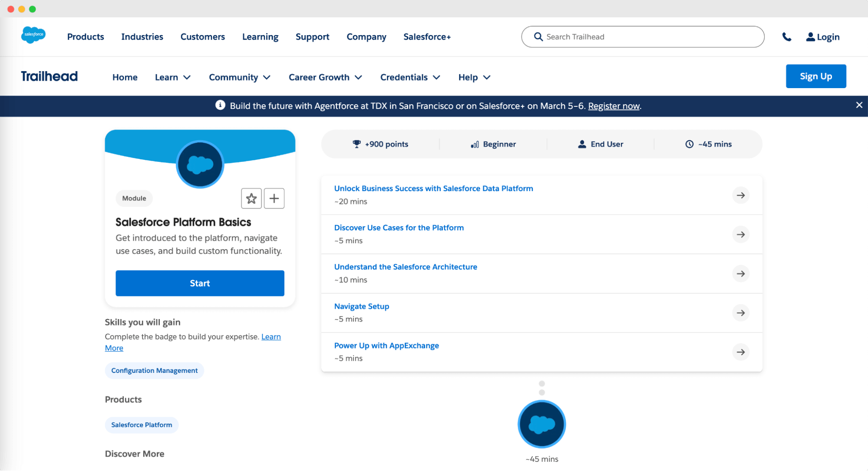868x471 pixels.
Task: Click the Salesforce Platform product tag
Action: click(142, 425)
